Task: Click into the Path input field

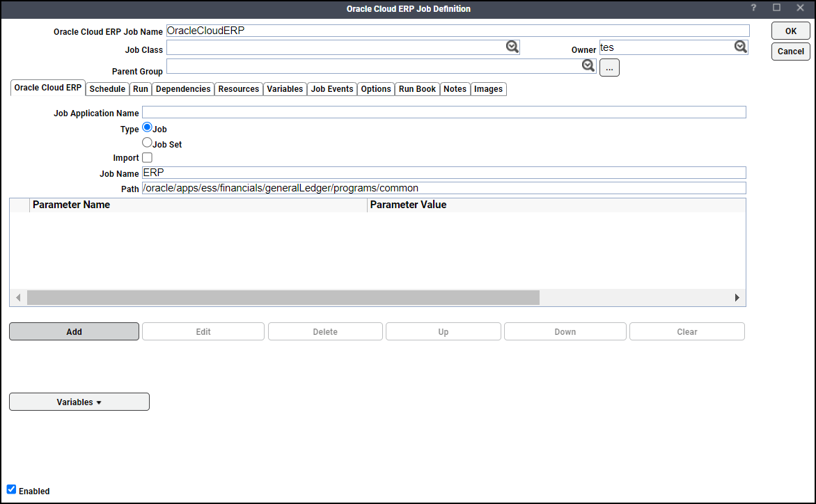Action: click(444, 188)
